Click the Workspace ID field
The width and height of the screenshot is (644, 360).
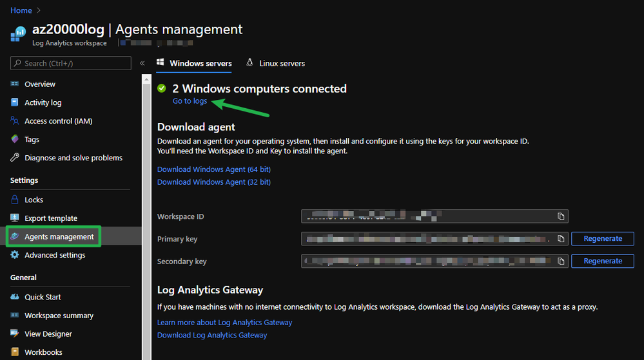tap(434, 216)
